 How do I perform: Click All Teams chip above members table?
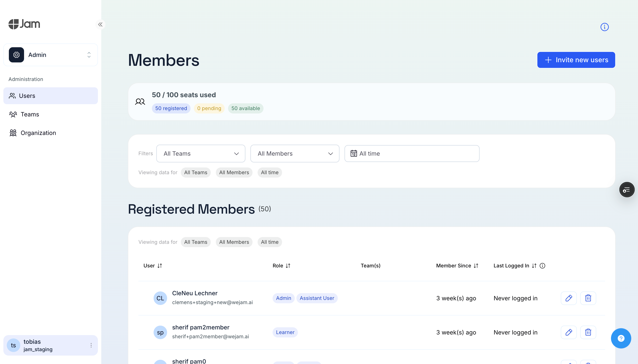pyautogui.click(x=196, y=242)
